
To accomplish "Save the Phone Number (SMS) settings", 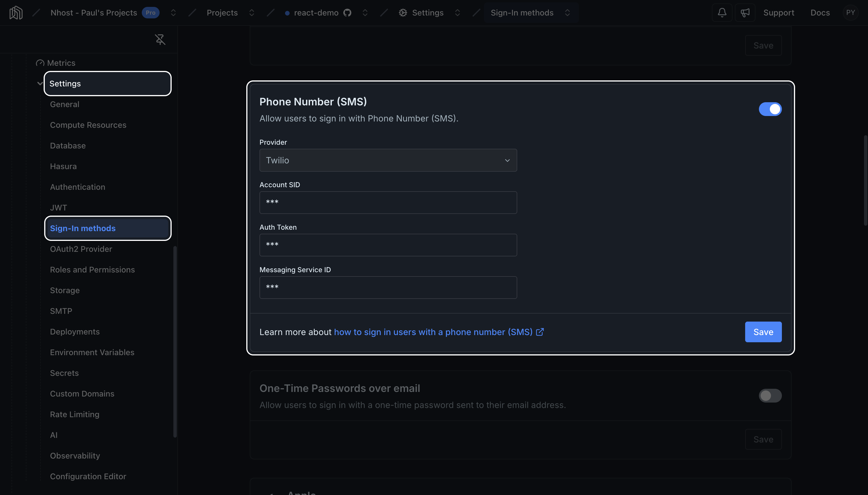I will pyautogui.click(x=763, y=332).
